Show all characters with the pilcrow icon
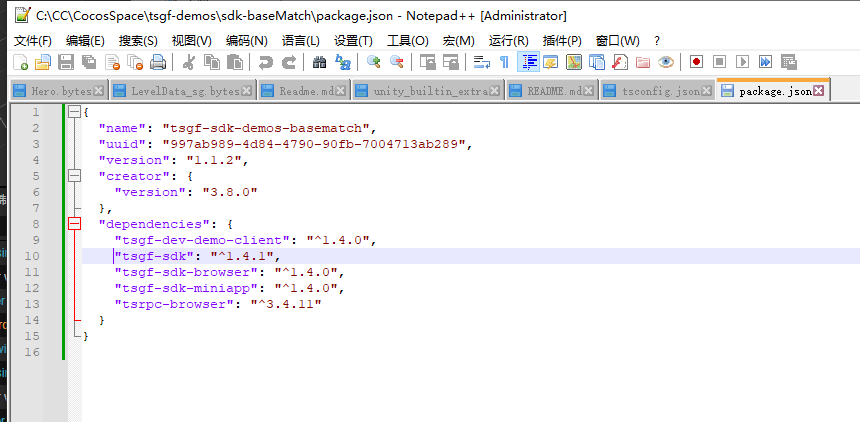 click(x=505, y=62)
